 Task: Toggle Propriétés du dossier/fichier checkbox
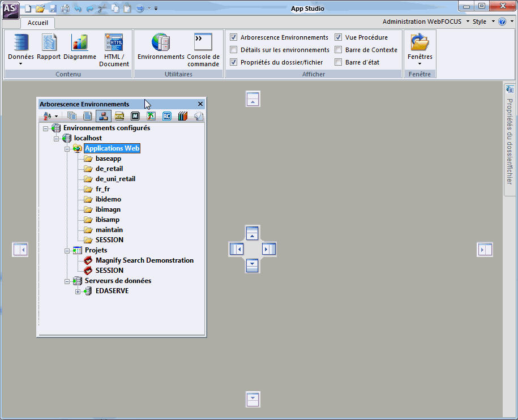[234, 62]
